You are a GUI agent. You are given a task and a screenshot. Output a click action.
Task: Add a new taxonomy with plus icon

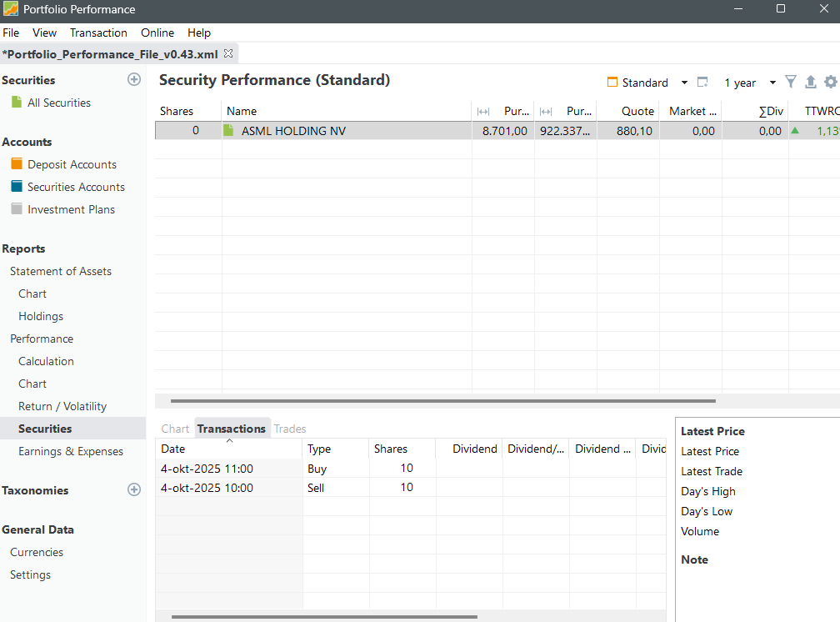[x=133, y=490]
